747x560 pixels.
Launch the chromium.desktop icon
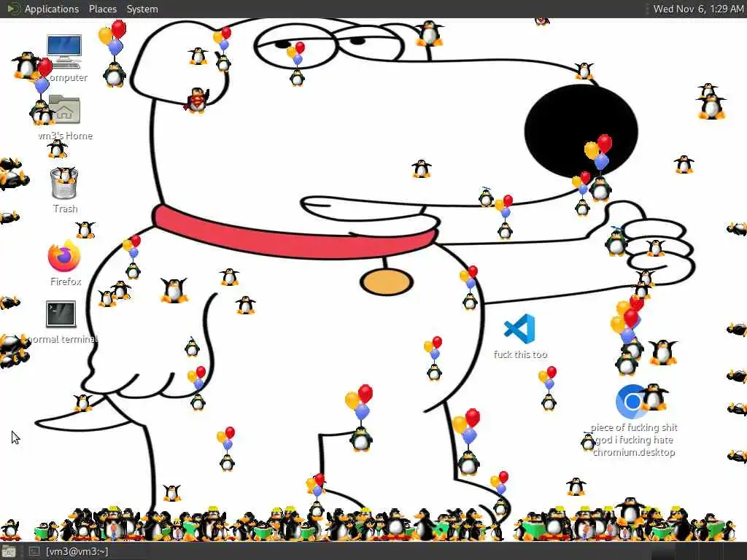point(632,402)
